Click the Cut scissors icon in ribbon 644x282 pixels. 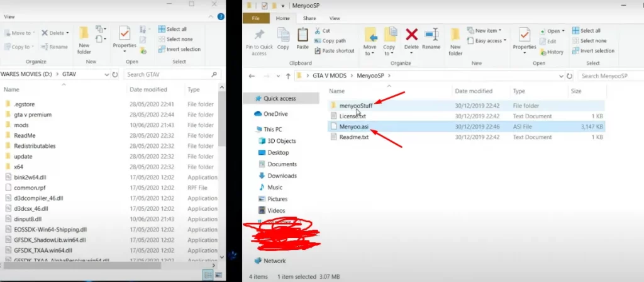318,31
